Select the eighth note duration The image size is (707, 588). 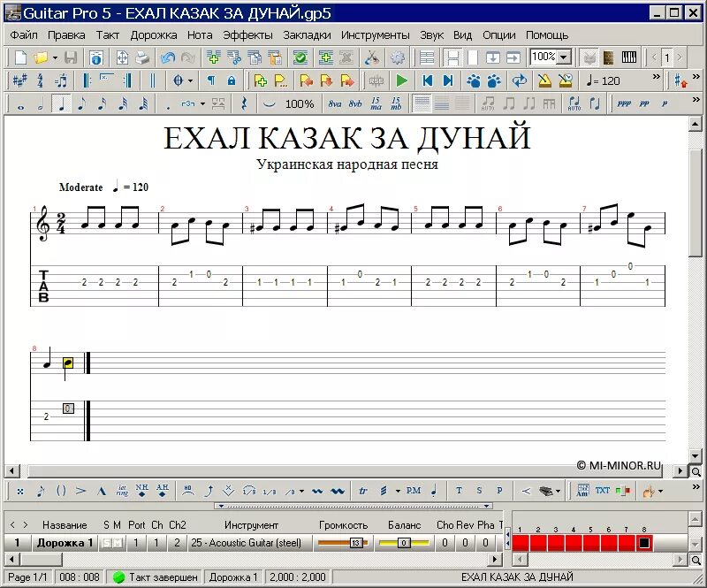81,104
